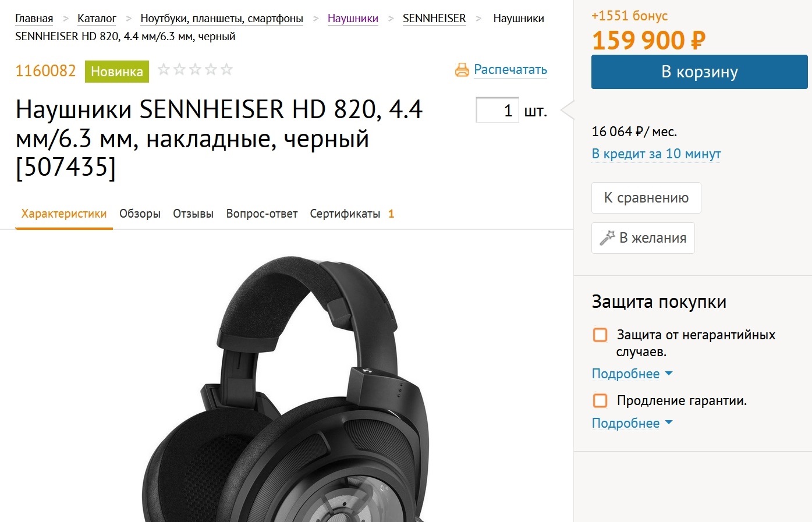Viewport: 812px width, 522px height.
Task: Enable protection from non-warranty cases checkbox
Action: pyautogui.click(x=600, y=335)
